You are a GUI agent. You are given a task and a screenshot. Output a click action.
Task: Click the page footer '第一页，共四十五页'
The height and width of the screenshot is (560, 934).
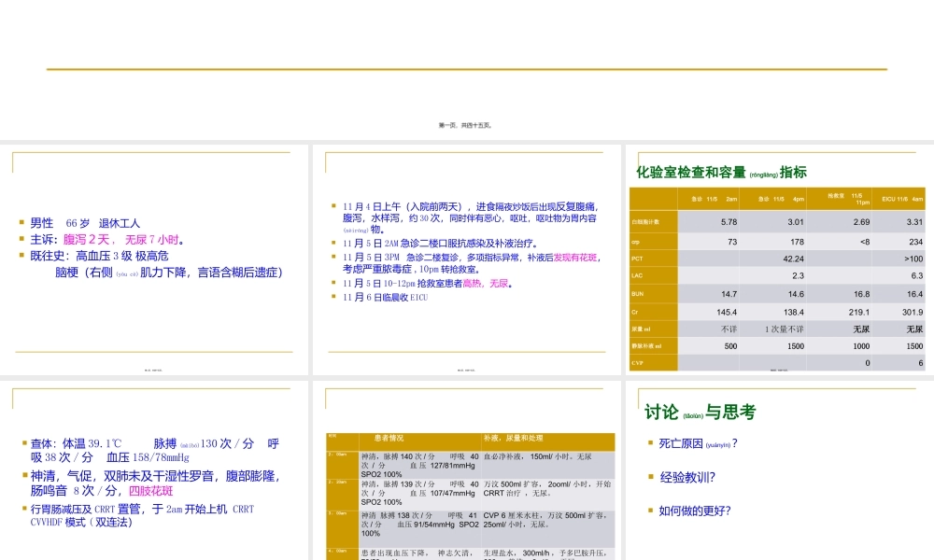click(x=465, y=126)
